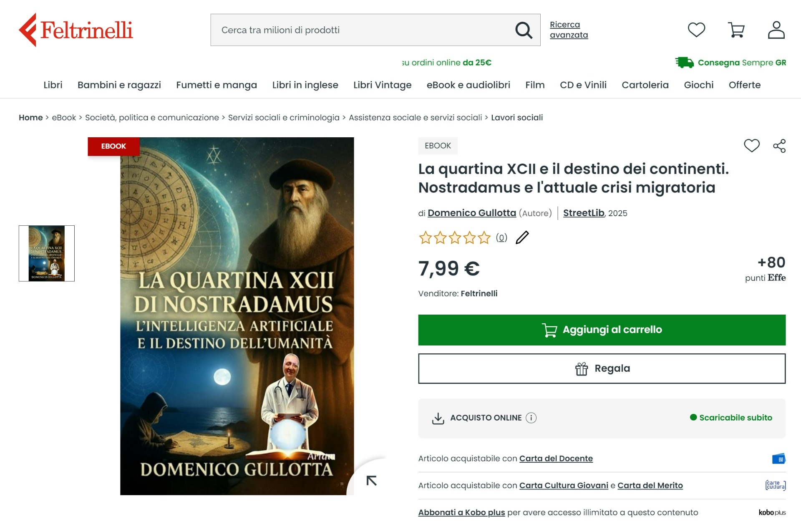Image resolution: width=801 pixels, height=532 pixels.
Task: Open the Fumetti e manga menu
Action: (217, 85)
